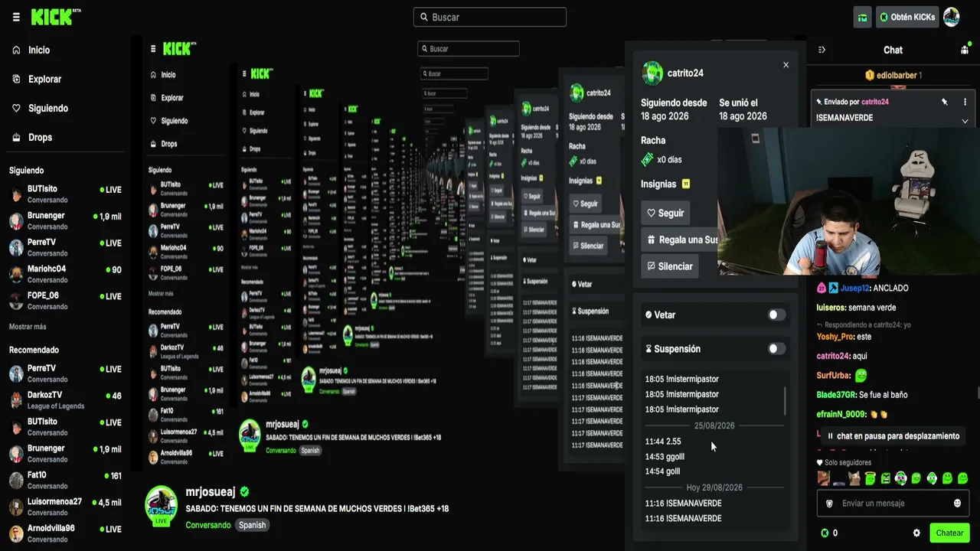This screenshot has height=551, width=980.
Task: Click the Spanish language tag
Action: tap(252, 525)
